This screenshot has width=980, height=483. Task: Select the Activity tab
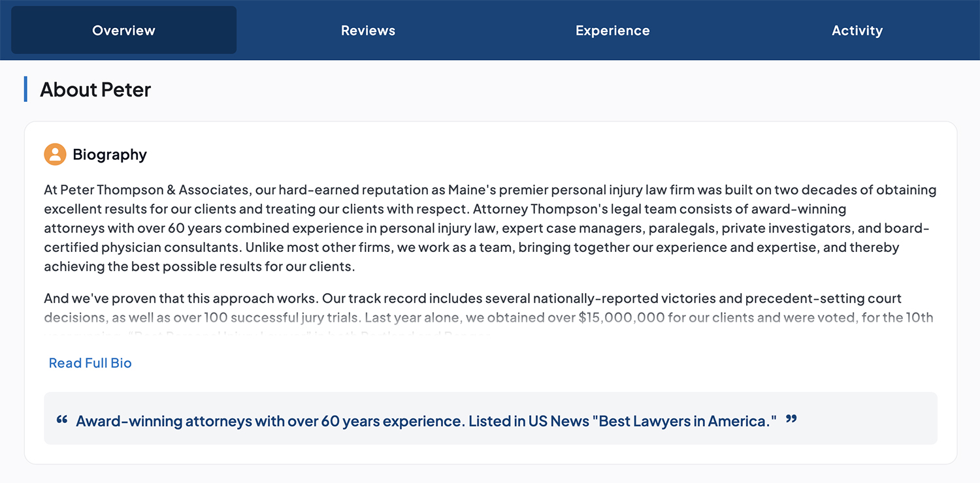[857, 31]
